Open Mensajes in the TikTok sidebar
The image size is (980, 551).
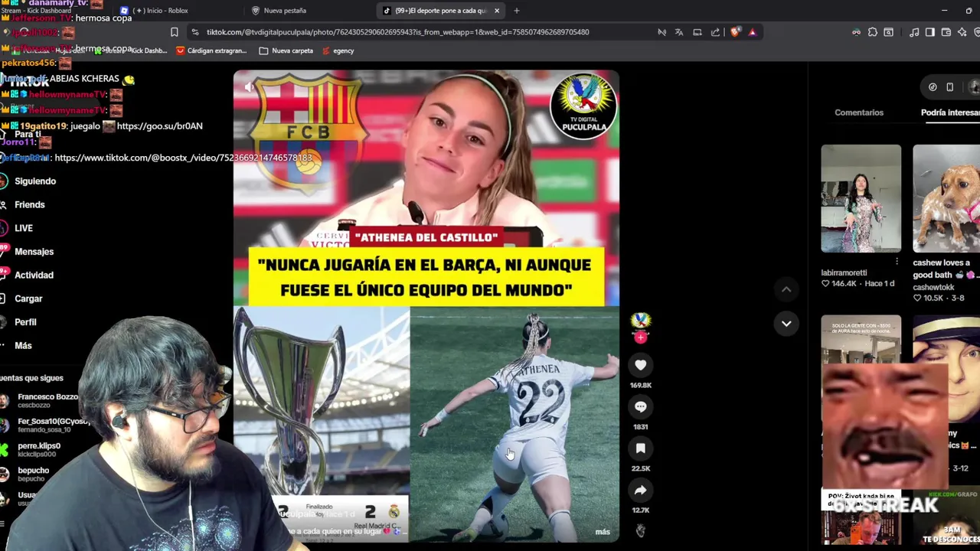tap(34, 252)
